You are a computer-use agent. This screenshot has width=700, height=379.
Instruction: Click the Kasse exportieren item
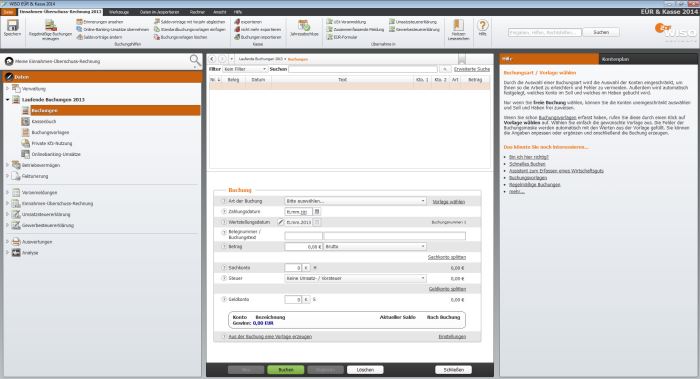tap(248, 21)
